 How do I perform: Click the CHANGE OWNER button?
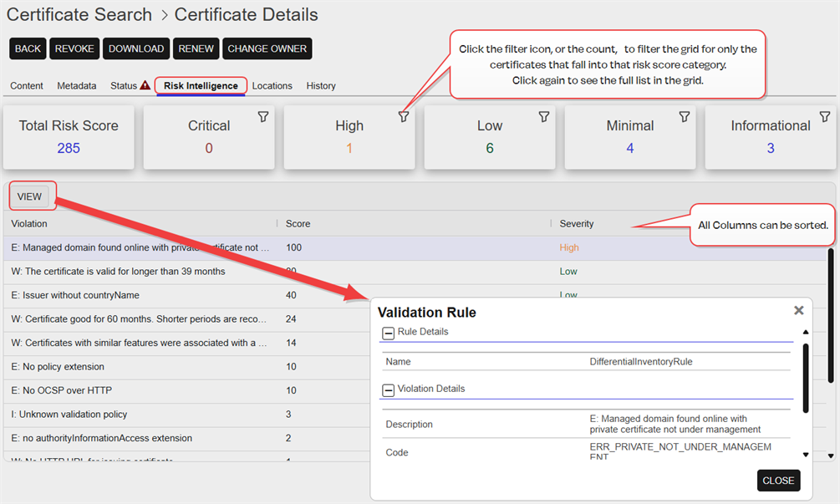tap(267, 48)
